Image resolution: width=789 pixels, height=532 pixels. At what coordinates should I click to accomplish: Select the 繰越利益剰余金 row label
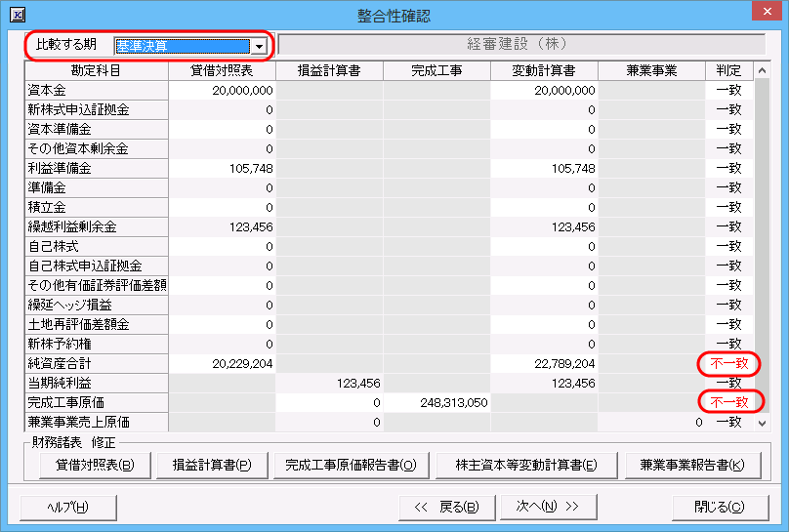coord(96,227)
